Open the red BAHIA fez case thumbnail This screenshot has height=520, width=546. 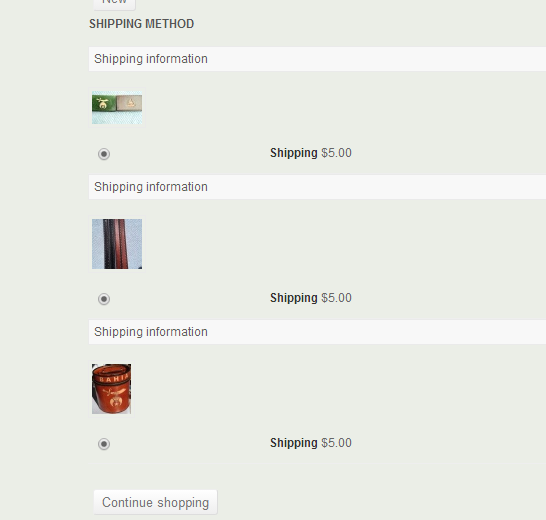point(111,389)
